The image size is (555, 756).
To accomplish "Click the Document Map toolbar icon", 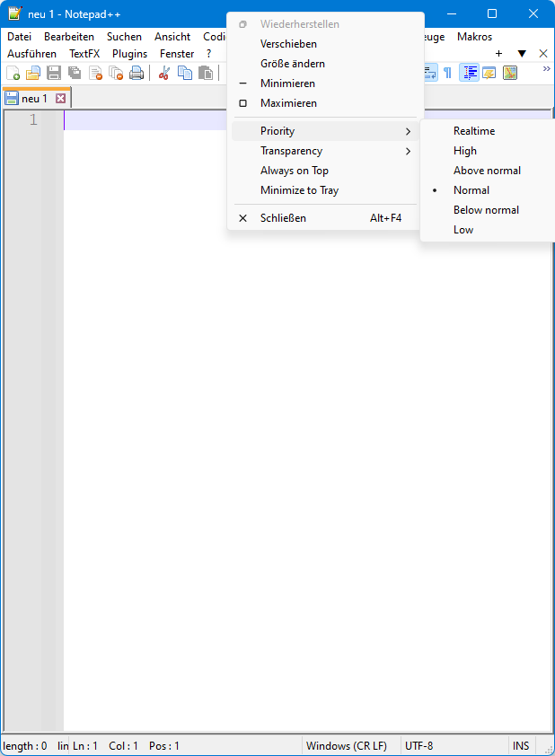I will click(510, 73).
